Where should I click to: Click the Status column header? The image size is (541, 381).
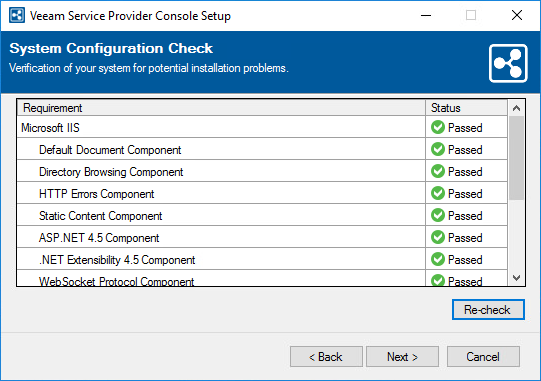[x=466, y=108]
